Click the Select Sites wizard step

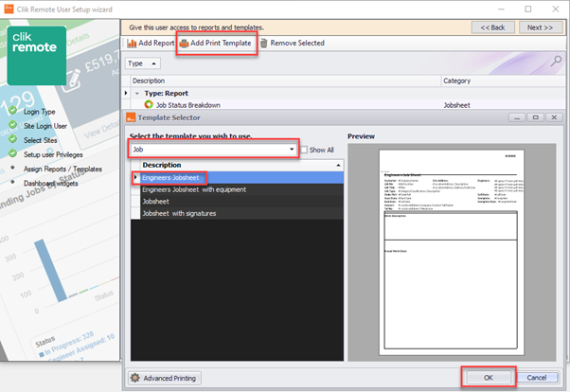tap(41, 140)
